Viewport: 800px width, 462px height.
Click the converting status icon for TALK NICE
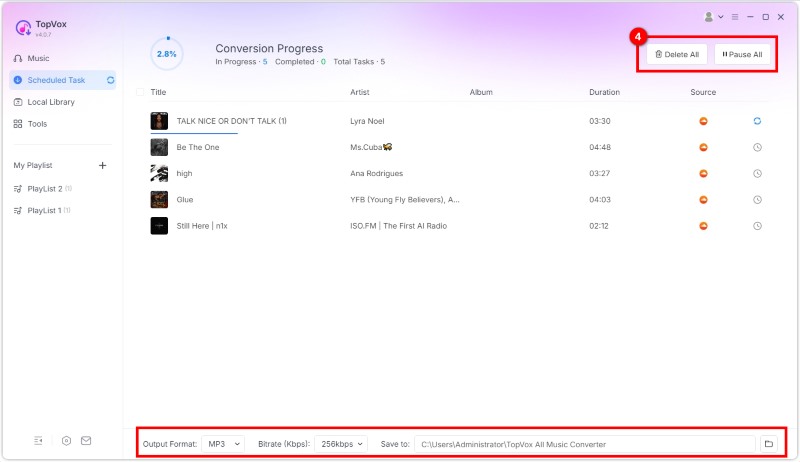[x=757, y=121]
